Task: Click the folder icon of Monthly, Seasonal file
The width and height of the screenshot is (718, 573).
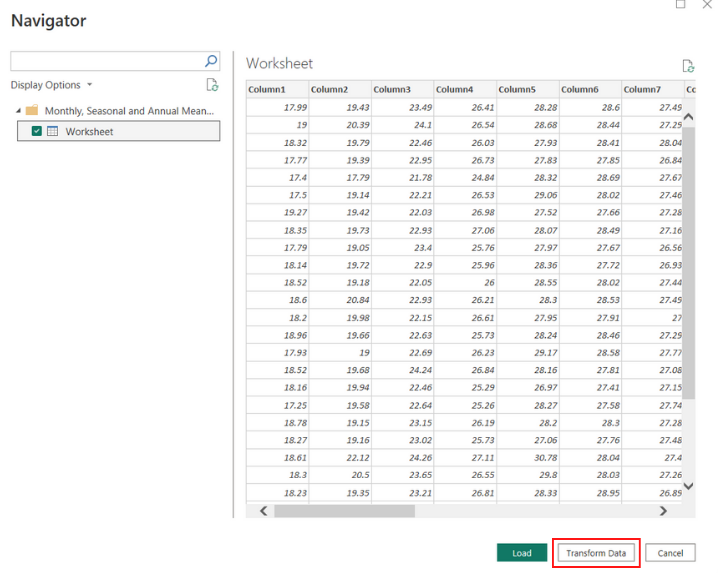Action: [x=32, y=110]
